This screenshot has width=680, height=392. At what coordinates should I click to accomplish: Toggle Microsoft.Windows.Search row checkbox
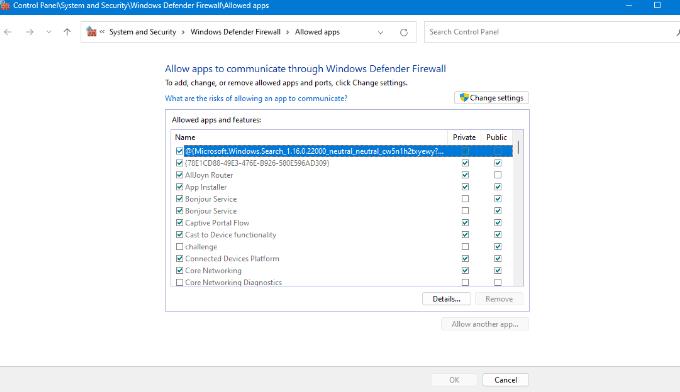[x=180, y=151]
